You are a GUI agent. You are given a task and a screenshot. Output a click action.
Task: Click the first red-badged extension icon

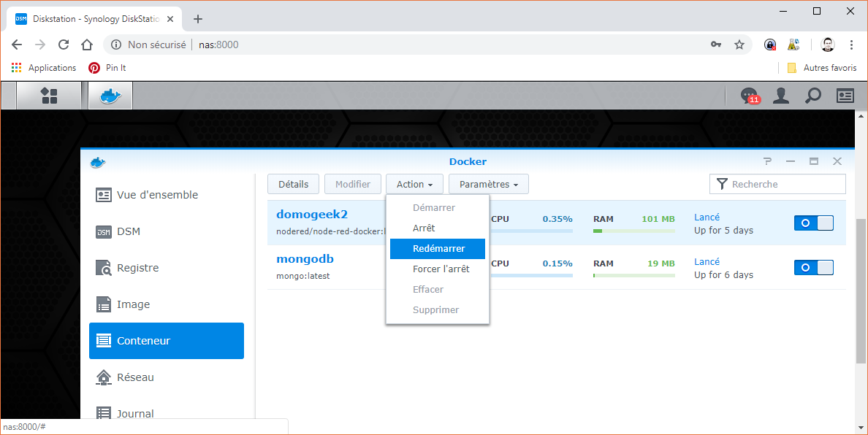tap(770, 45)
